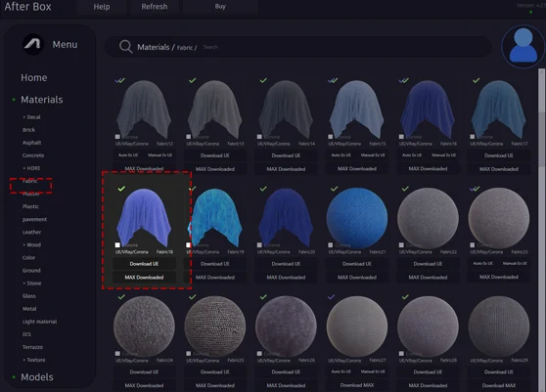
Task: Click the green checkmark above Fabric21
Action: 334,189
